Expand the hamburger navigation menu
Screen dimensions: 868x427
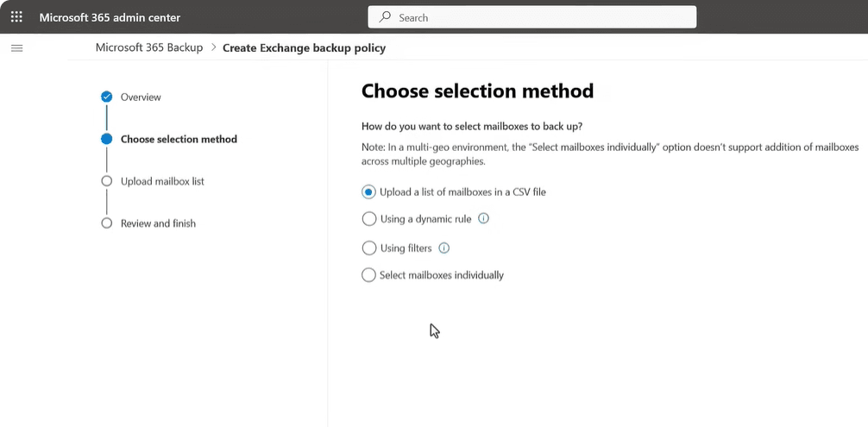16,47
